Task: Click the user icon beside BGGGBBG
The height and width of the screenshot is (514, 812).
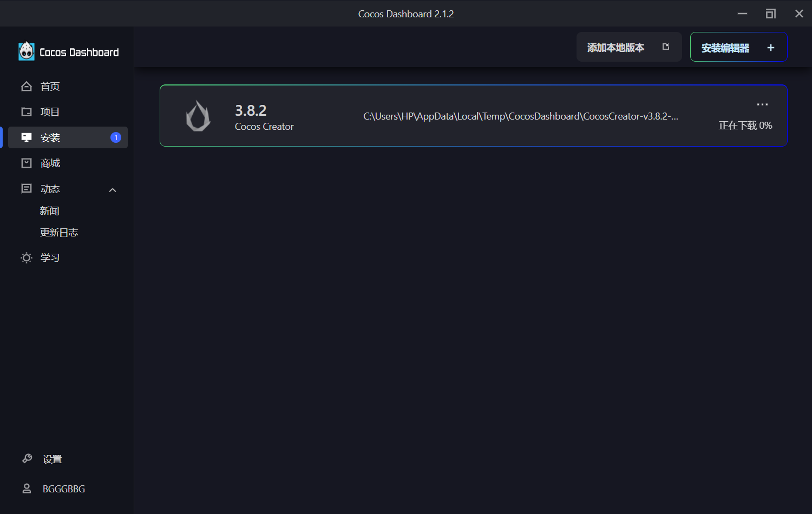Action: (x=27, y=489)
